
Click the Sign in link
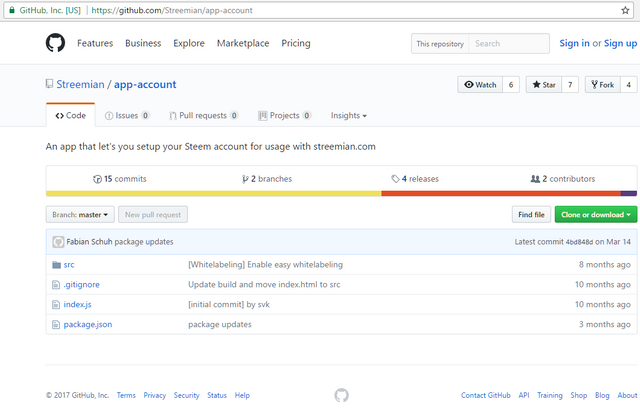[x=574, y=43]
